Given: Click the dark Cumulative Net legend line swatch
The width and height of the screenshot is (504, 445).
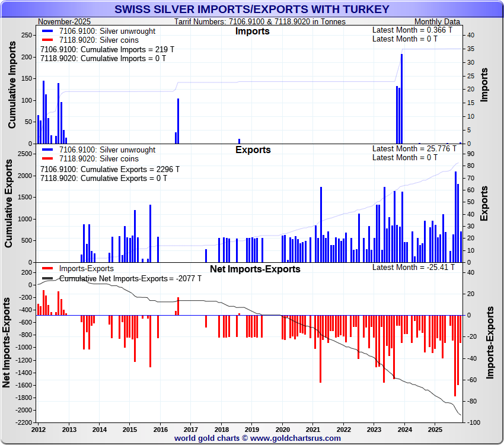Looking at the screenshot, I should pos(47,278).
